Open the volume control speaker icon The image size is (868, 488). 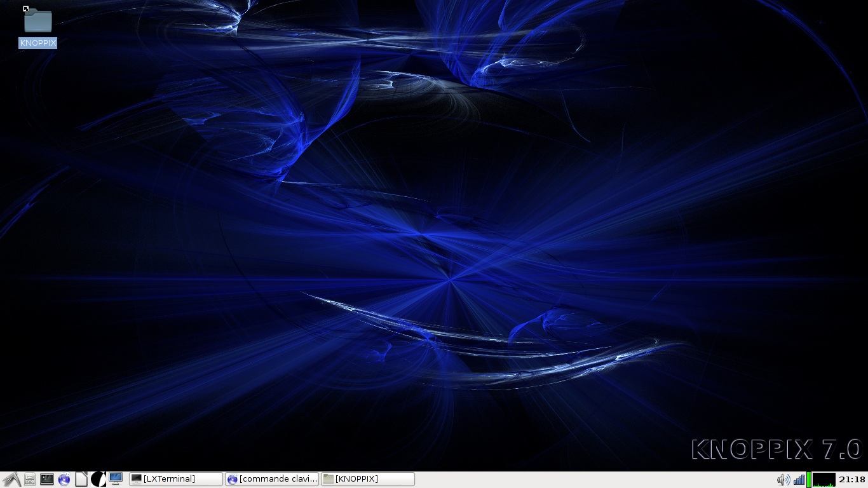[x=783, y=480]
